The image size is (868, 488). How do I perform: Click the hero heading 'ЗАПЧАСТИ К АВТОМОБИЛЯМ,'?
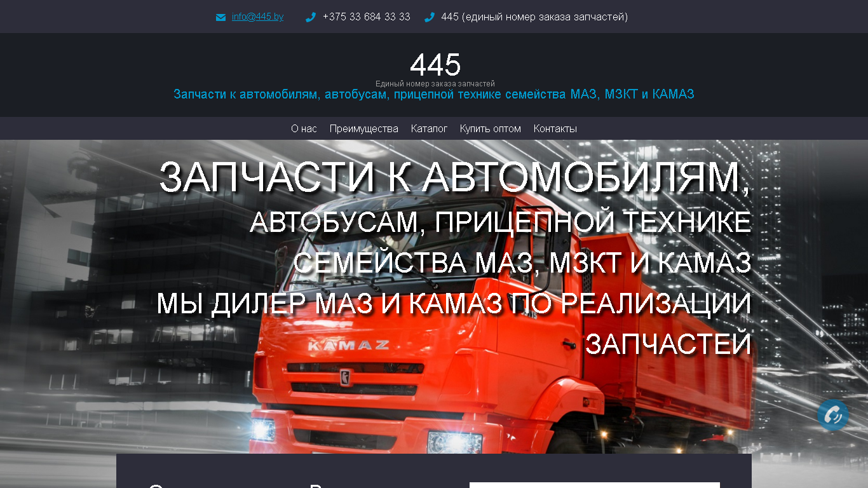click(455, 177)
